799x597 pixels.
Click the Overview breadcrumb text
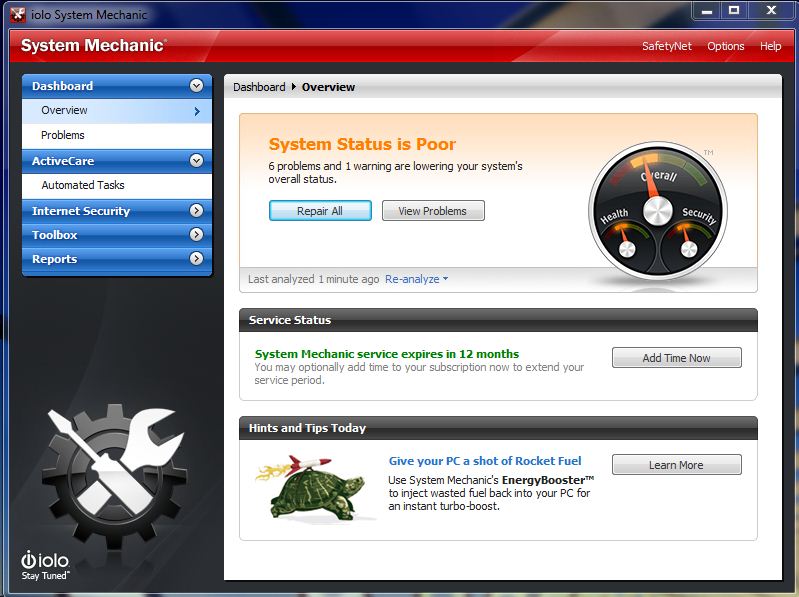pyautogui.click(x=328, y=87)
